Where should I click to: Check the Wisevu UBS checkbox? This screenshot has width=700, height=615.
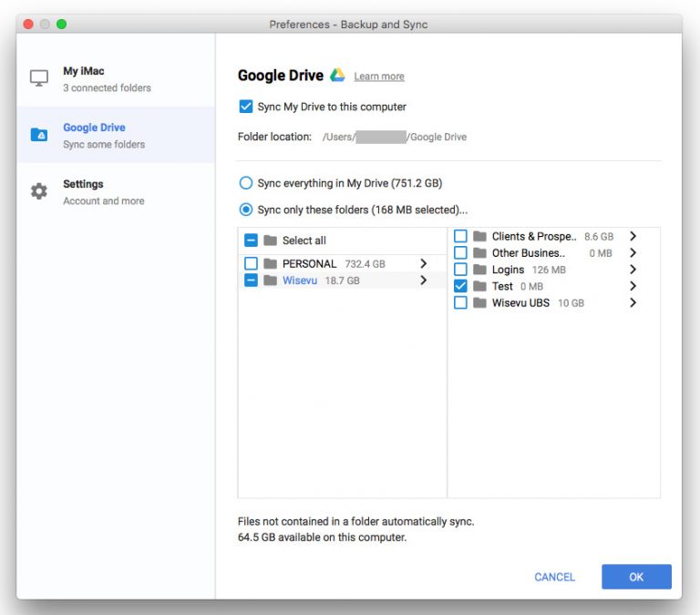(460, 303)
